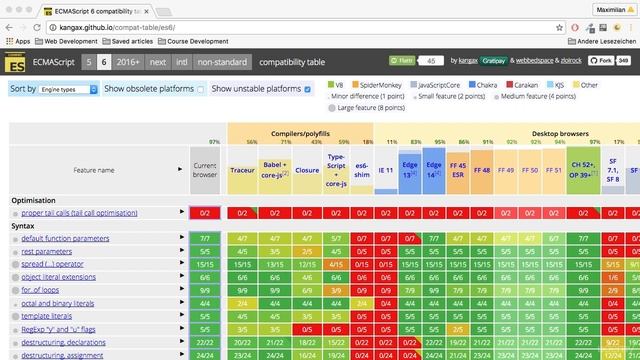Open the object literal extensions link
This screenshot has width=640, height=360.
point(58,277)
